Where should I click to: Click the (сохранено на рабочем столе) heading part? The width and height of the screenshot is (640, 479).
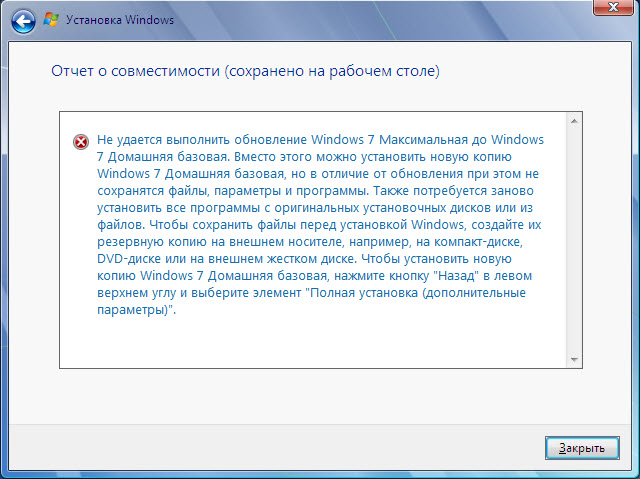point(332,72)
